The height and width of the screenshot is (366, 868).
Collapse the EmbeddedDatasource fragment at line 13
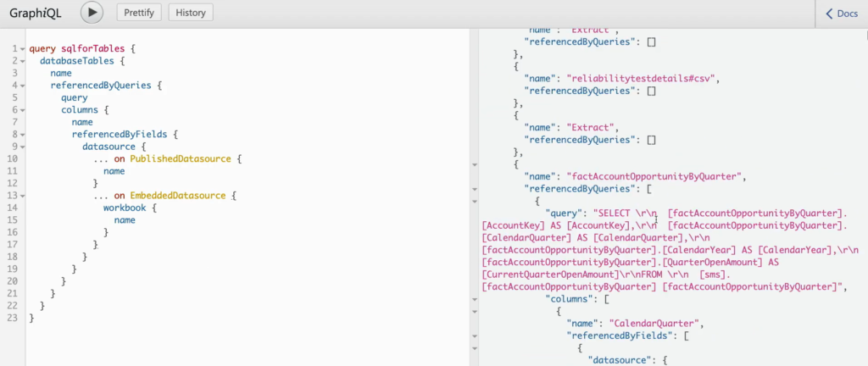pyautogui.click(x=23, y=196)
